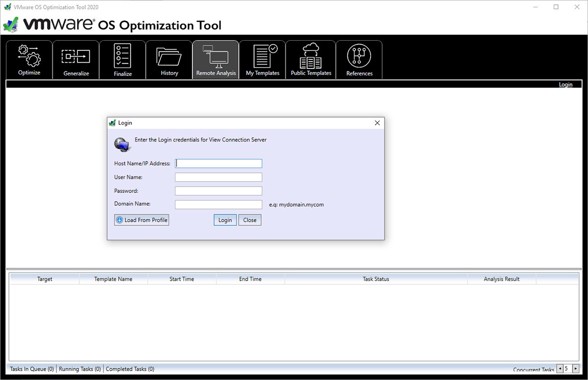Select the Domain Name input field
This screenshot has height=380, width=588.
point(218,204)
